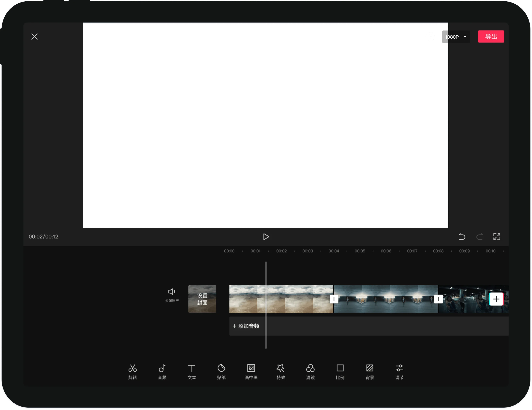Click the red 导出 export button

coord(491,36)
